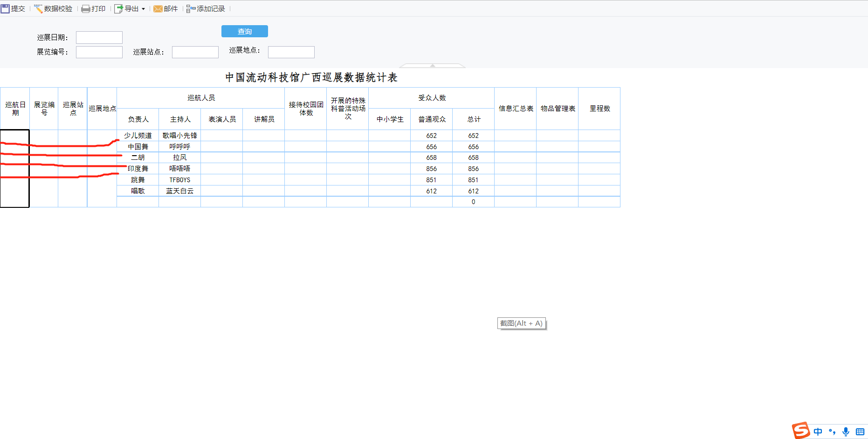The image size is (868, 439).
Task: Select the 信息汇总表 column header
Action: pyautogui.click(x=516, y=109)
